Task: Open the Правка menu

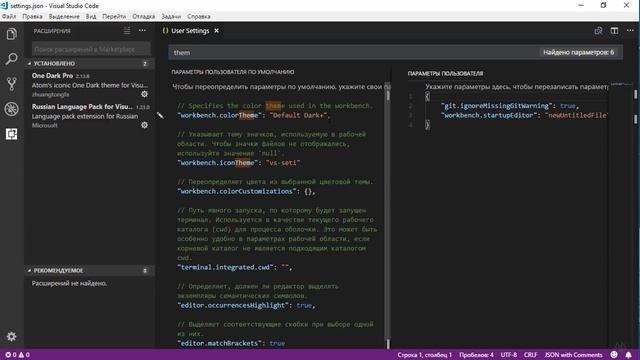Action: click(32, 17)
